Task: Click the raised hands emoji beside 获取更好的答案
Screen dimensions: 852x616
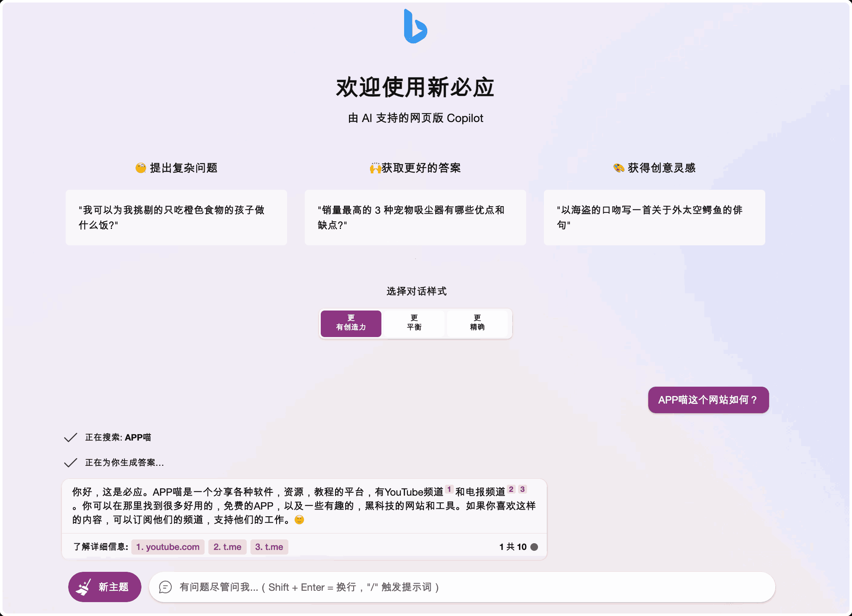Action: click(375, 168)
